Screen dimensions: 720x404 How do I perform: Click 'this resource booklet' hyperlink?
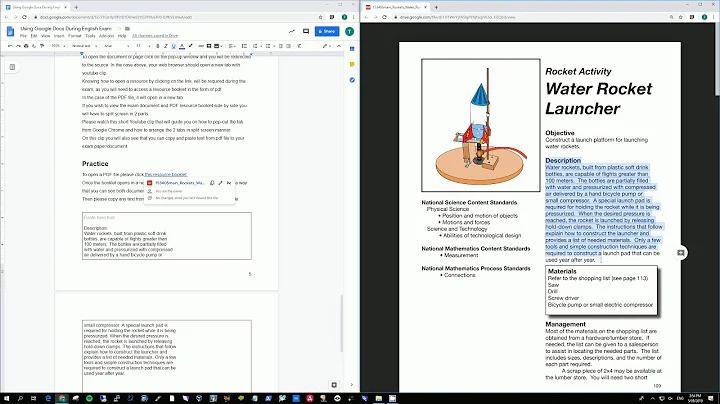(x=166, y=174)
